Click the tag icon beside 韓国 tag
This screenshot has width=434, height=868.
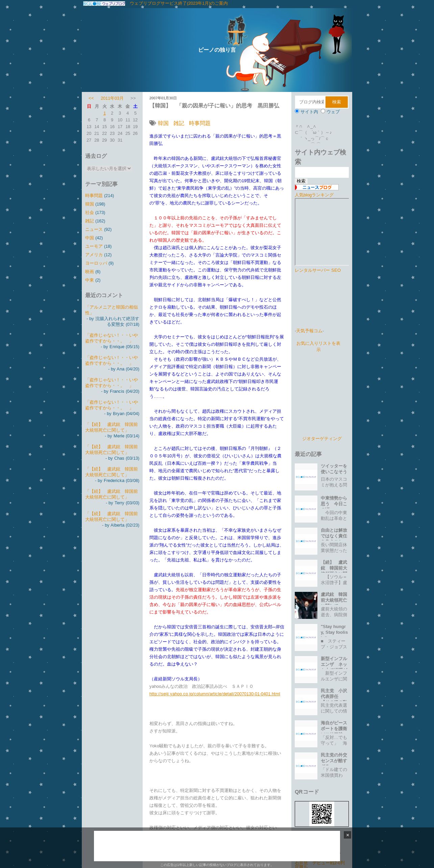[x=153, y=123]
